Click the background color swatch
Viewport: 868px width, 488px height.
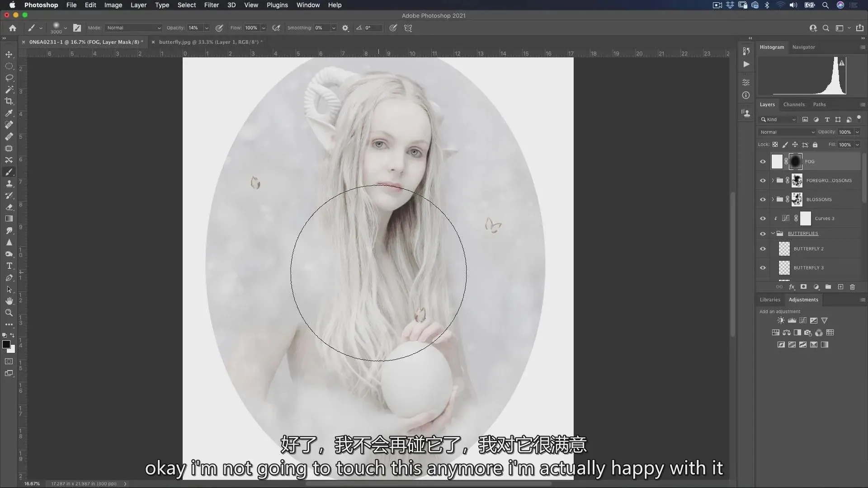click(12, 350)
